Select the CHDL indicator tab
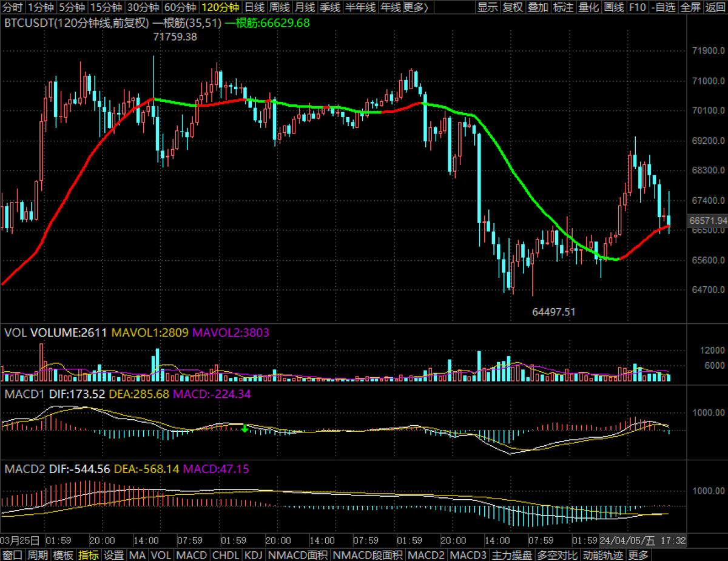Image resolution: width=728 pixels, height=561 pixels. [225, 555]
